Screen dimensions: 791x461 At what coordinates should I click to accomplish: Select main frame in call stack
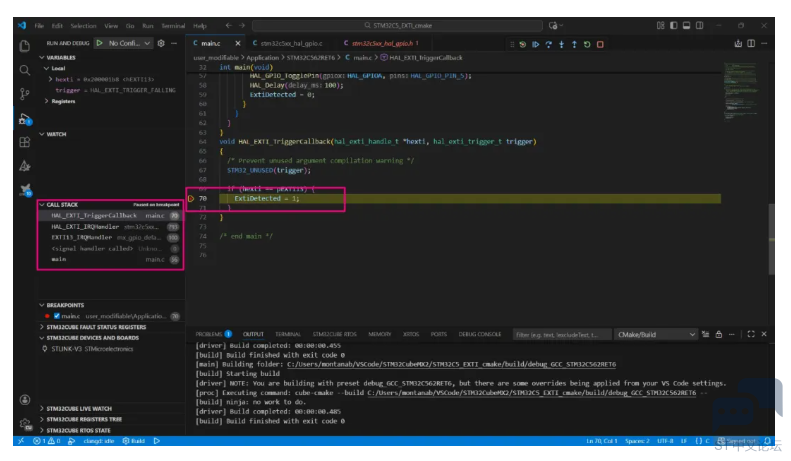[110, 259]
